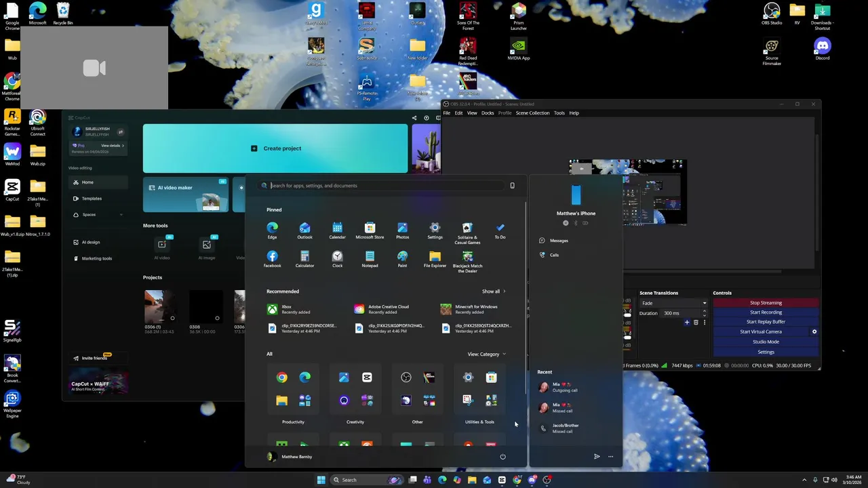The height and width of the screenshot is (488, 868).
Task: Open the pinned Clock app
Action: click(337, 259)
